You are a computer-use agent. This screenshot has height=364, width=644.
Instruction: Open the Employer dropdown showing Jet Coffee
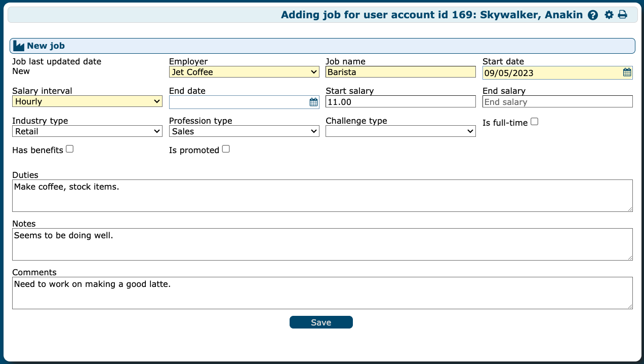[x=244, y=71]
